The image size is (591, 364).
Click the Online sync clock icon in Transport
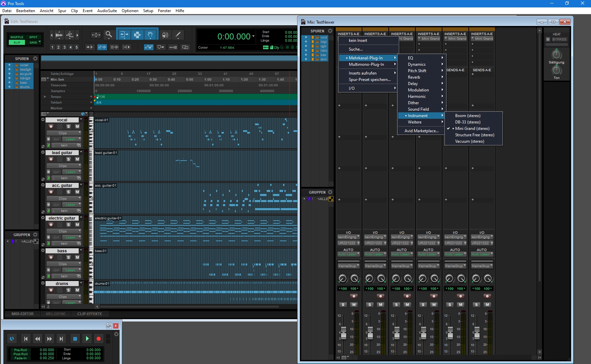(12, 339)
